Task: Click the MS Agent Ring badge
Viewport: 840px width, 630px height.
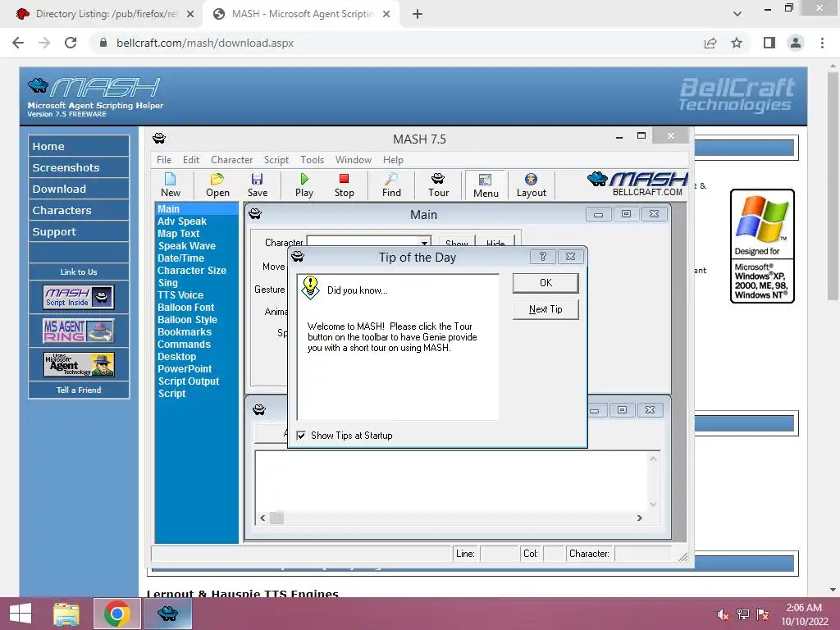Action: tap(78, 331)
